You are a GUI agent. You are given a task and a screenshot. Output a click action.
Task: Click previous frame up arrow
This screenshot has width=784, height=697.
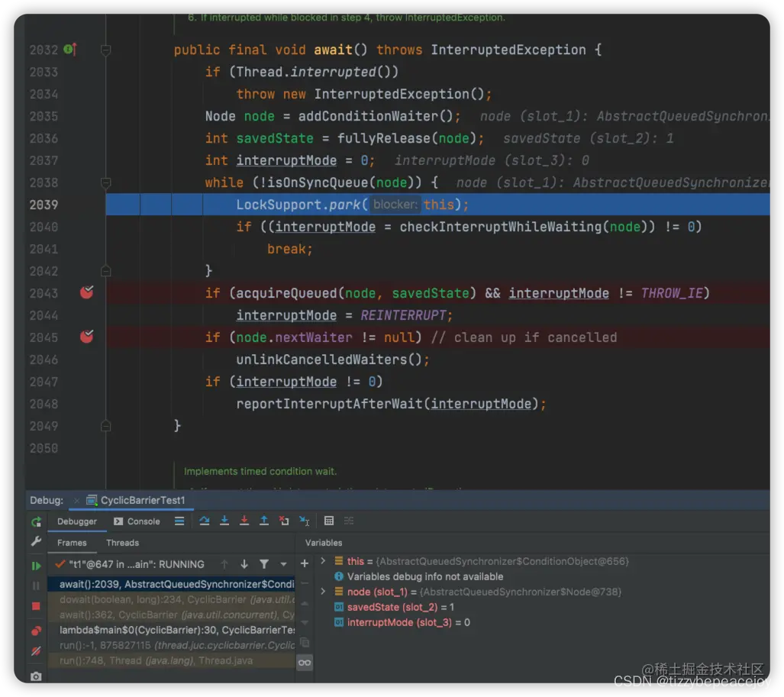coord(224,564)
